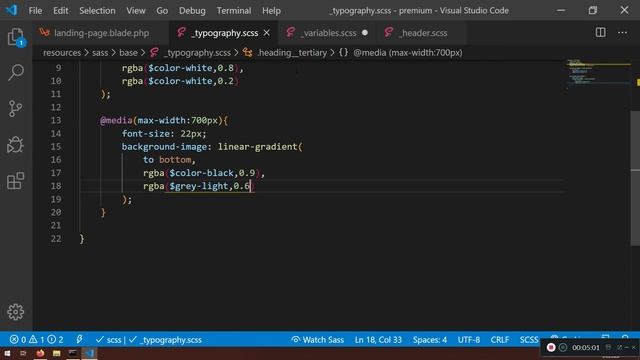Click the VS Code taskbar icon
This screenshot has width=640, height=360.
[x=89, y=353]
